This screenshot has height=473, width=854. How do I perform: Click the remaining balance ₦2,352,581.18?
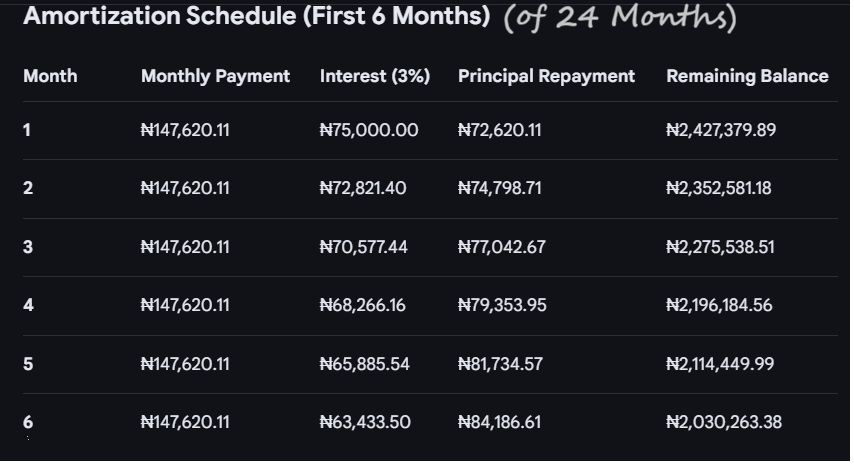719,188
